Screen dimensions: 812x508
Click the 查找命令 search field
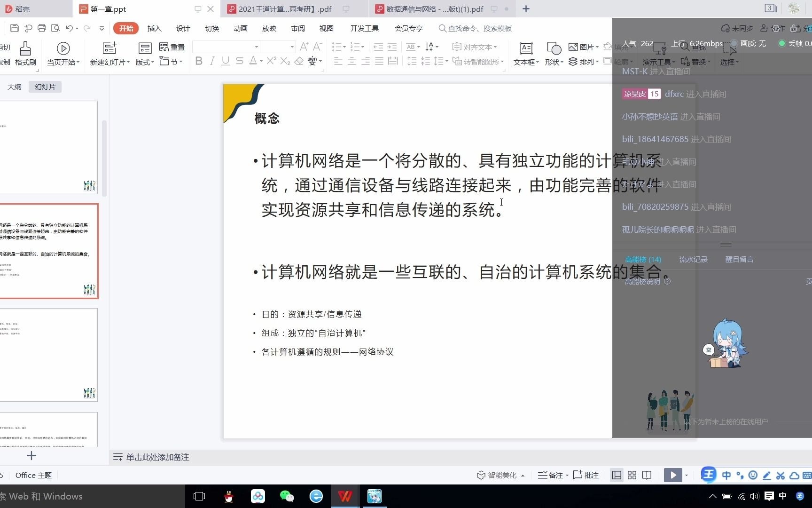click(x=475, y=28)
